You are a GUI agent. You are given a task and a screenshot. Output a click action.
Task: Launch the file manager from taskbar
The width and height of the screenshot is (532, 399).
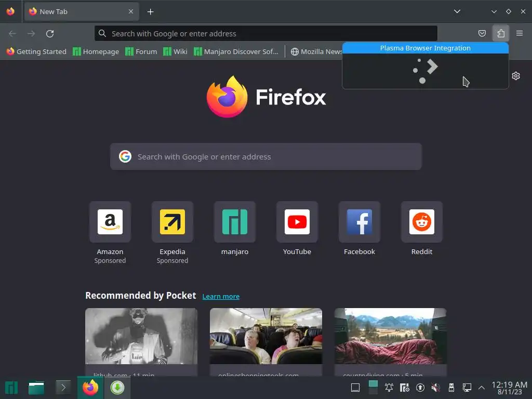(36, 388)
